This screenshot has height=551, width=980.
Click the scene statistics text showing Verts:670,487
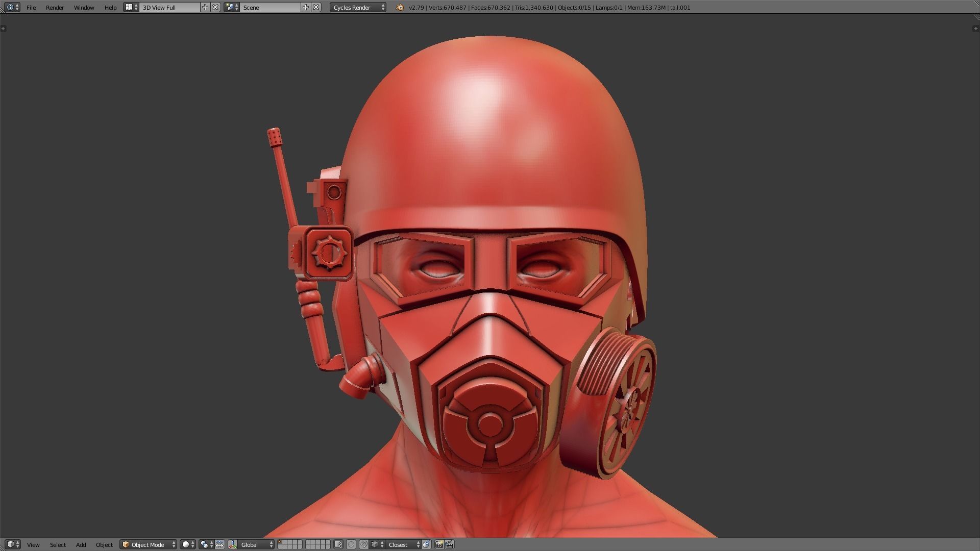tap(549, 7)
